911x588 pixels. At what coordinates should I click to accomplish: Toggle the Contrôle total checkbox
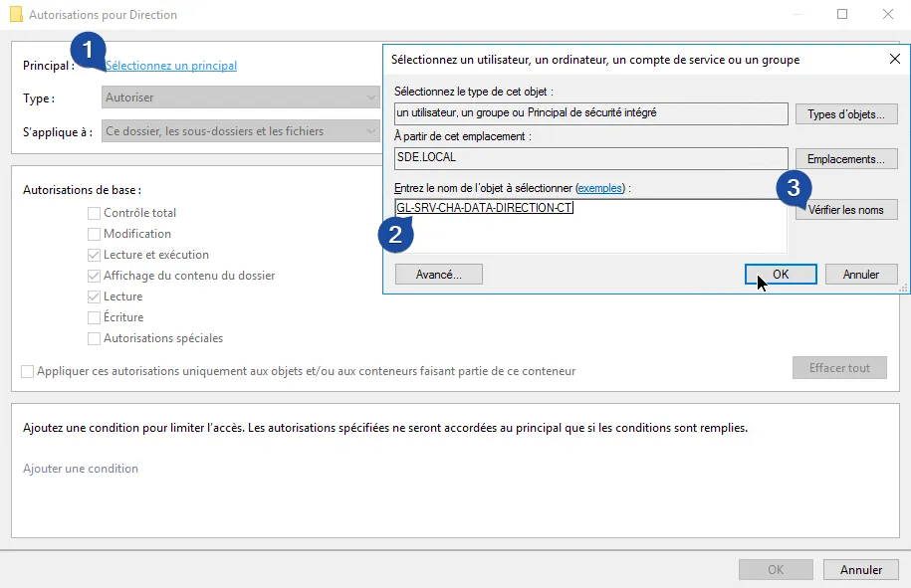[95, 213]
